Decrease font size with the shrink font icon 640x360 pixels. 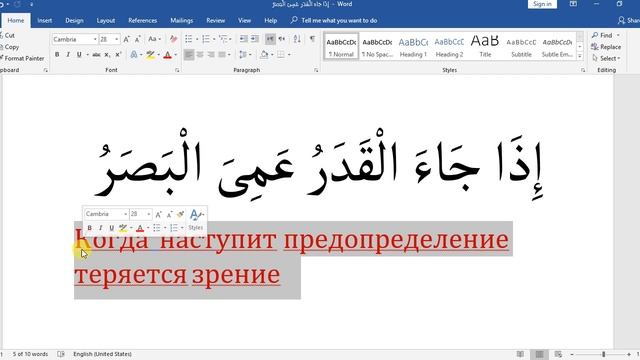(x=138, y=39)
